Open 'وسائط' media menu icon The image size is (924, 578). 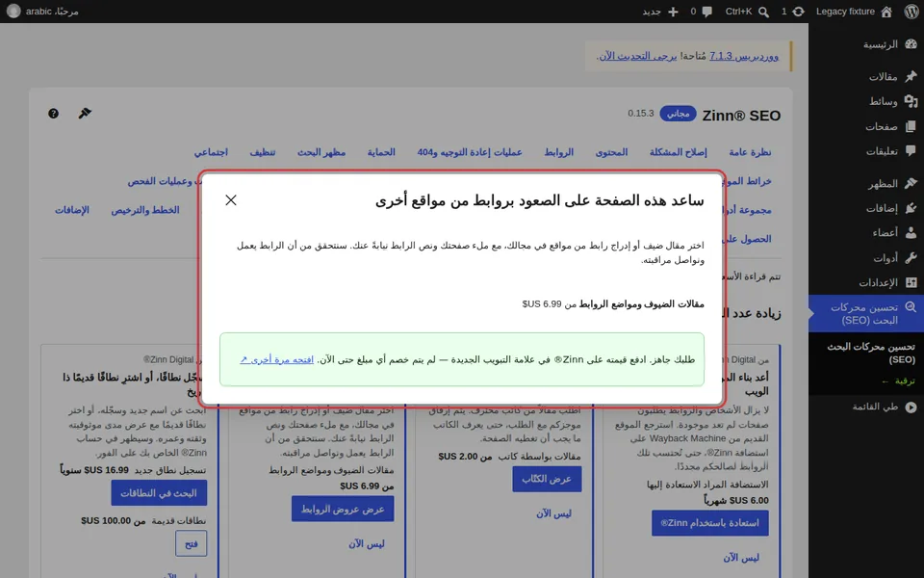point(911,101)
